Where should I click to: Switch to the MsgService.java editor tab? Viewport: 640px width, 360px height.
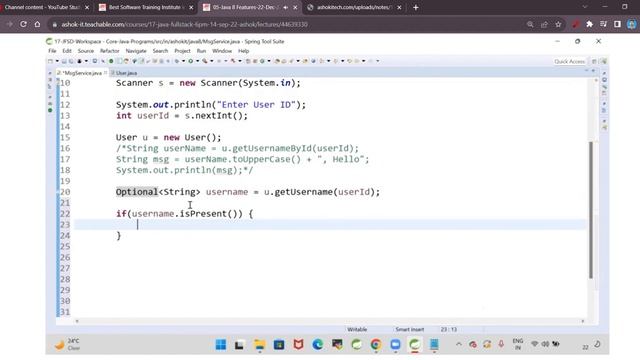coord(81,73)
